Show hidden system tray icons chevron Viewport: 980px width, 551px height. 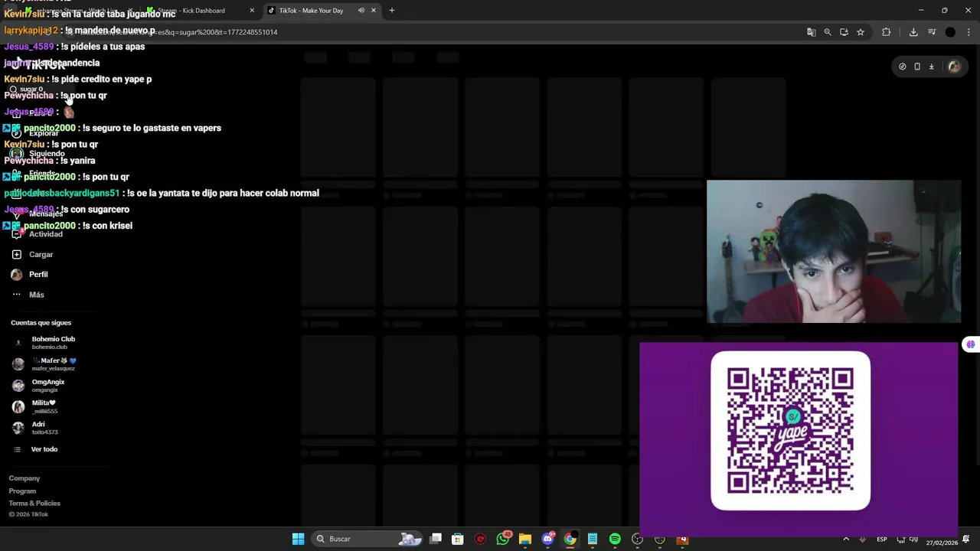(846, 539)
